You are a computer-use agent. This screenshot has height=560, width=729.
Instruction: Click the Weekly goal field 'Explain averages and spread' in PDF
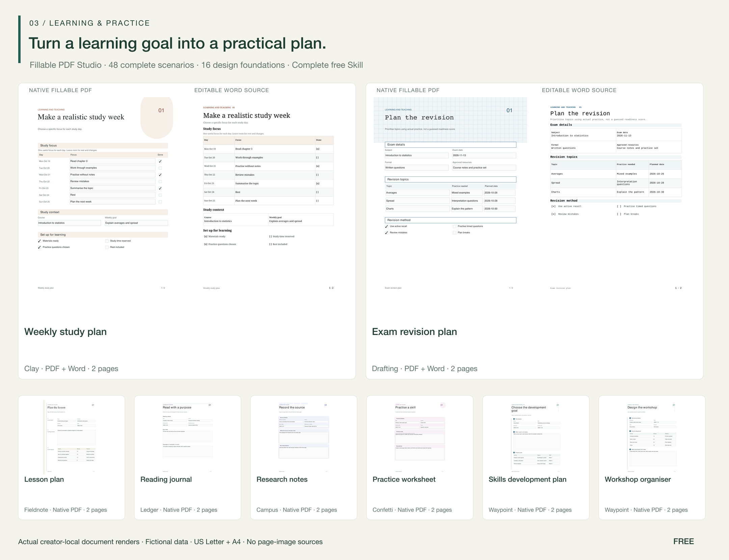(136, 223)
